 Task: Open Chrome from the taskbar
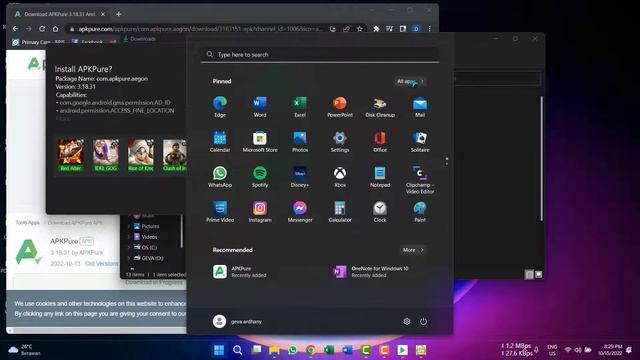311,350
